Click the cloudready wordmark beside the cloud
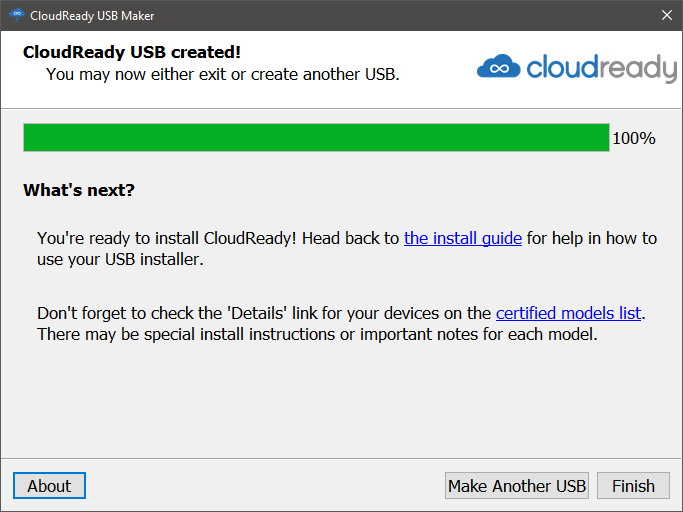The image size is (683, 512). click(602, 68)
